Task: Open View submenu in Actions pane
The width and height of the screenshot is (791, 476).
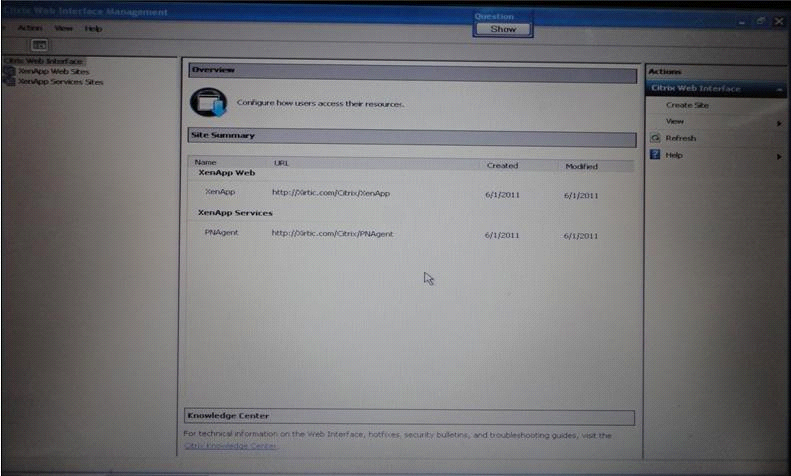Action: [x=674, y=122]
